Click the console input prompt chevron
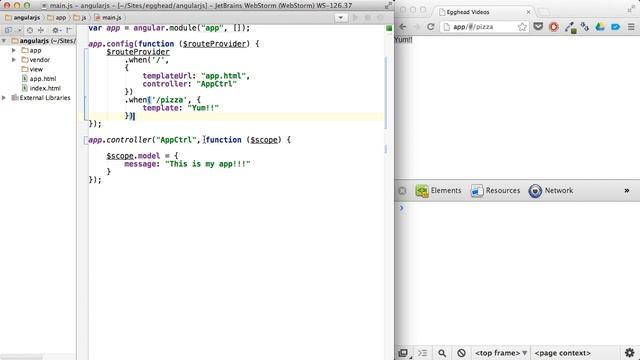640x360 pixels. pos(402,208)
